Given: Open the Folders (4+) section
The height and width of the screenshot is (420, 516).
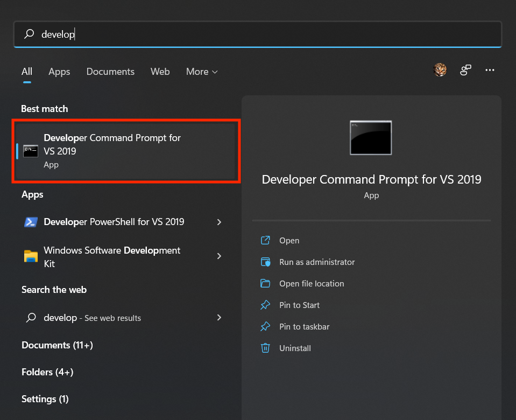Looking at the screenshot, I should [47, 372].
